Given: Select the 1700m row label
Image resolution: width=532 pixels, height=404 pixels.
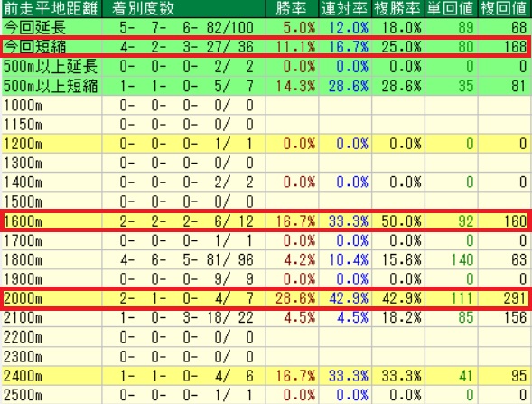Looking at the screenshot, I should pos(23,240).
